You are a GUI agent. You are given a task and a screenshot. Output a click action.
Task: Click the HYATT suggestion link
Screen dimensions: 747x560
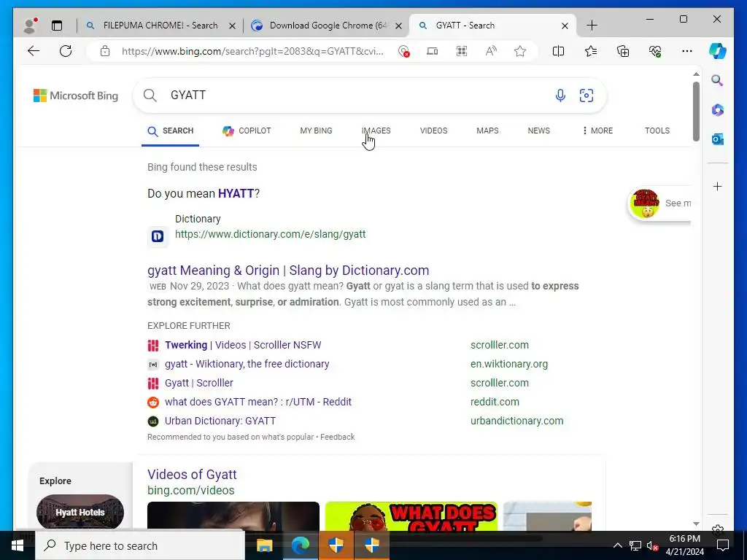click(x=236, y=193)
